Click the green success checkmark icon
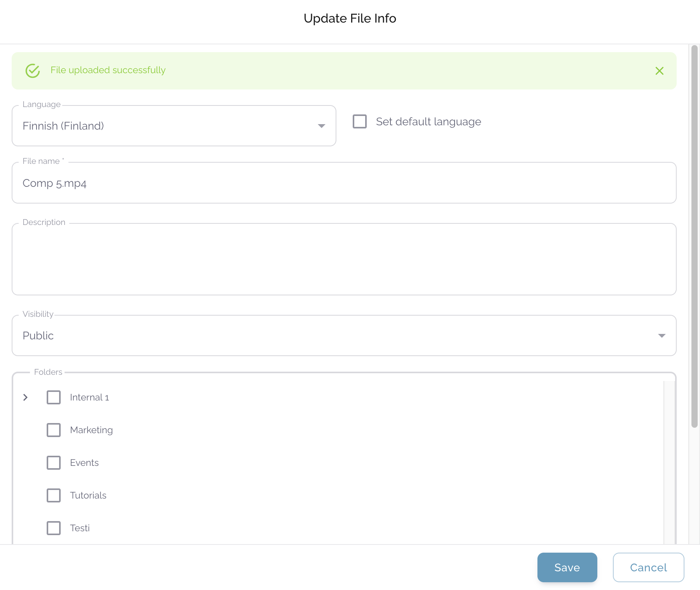This screenshot has width=700, height=590. 33,71
